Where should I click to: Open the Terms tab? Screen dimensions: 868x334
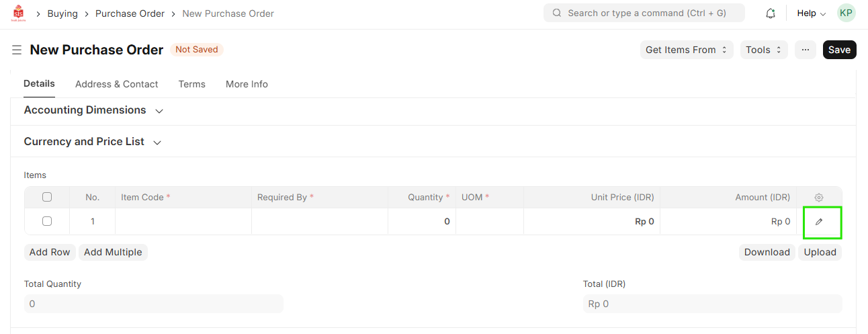[191, 84]
